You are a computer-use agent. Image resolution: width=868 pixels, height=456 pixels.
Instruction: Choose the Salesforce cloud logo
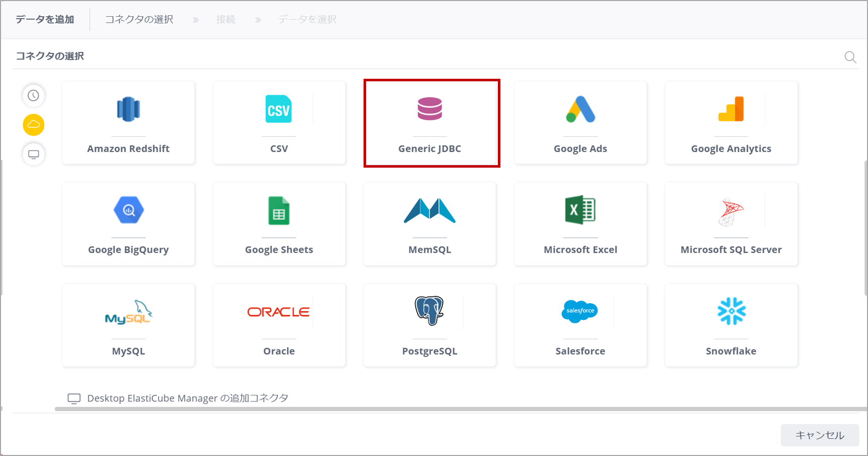580,311
